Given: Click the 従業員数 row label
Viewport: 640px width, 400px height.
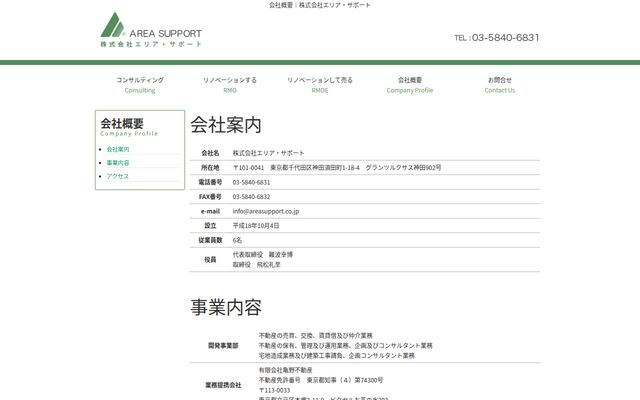Looking at the screenshot, I should tap(210, 240).
